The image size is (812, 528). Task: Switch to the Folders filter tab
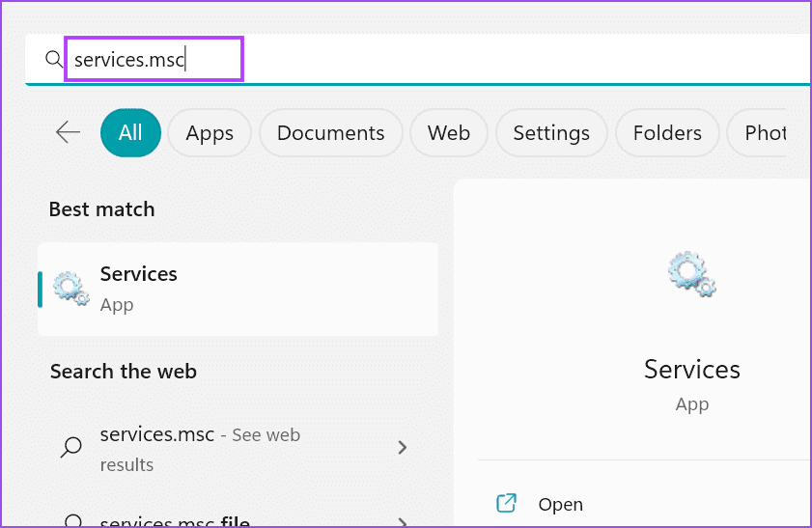(x=667, y=133)
